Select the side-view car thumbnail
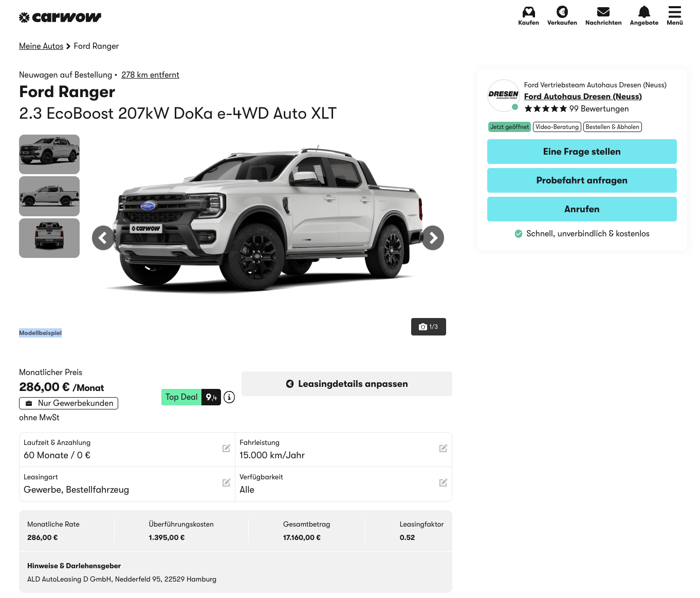 point(49,196)
